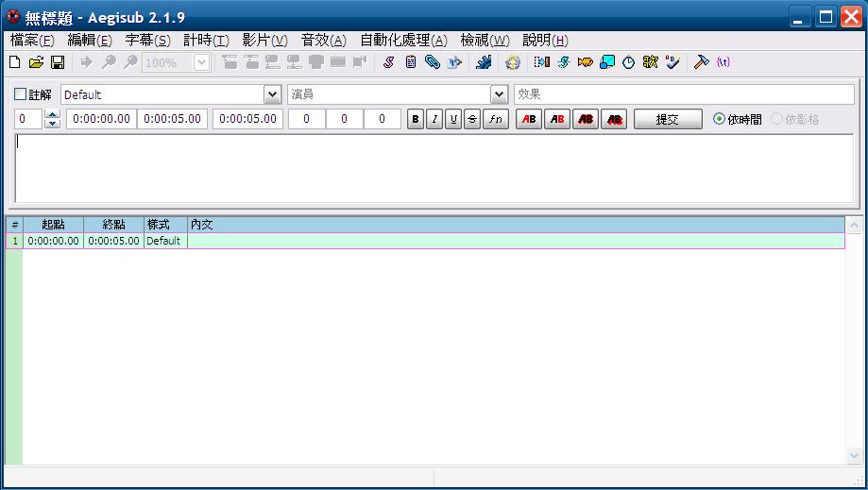Open the Fonts Collector icon

click(x=454, y=62)
